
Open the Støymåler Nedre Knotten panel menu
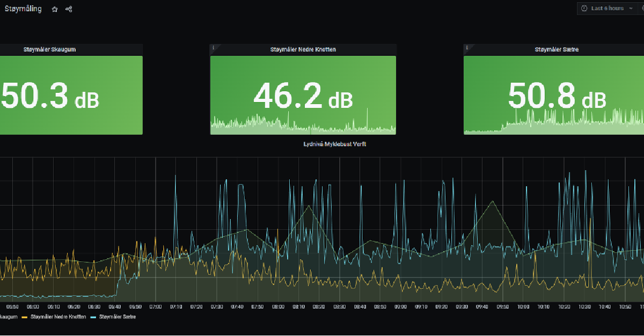(x=303, y=49)
